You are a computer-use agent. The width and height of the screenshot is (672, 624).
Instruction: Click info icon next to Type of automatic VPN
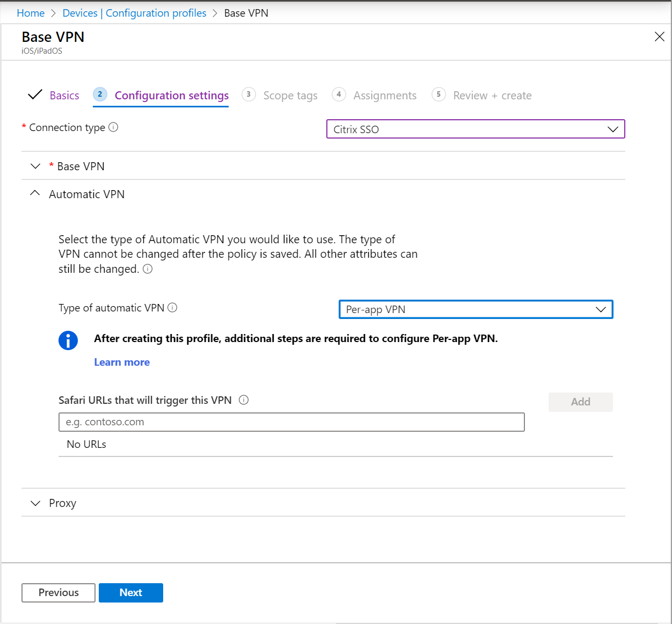click(x=172, y=308)
